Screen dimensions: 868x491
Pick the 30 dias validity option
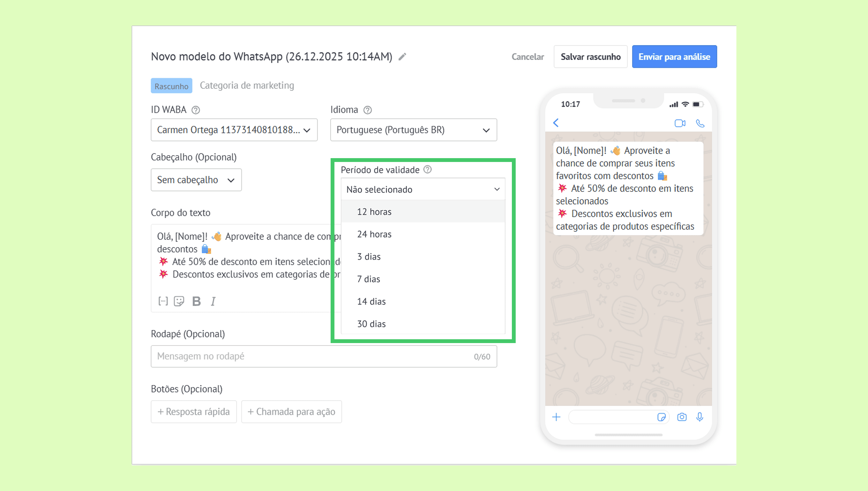tap(371, 324)
